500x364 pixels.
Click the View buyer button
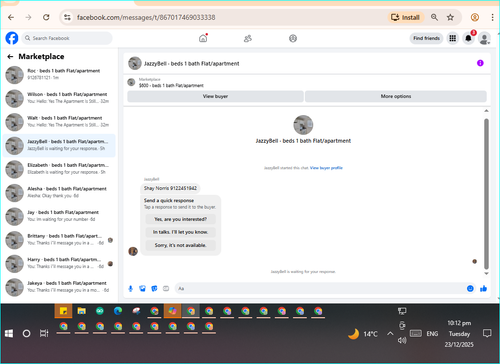[x=215, y=96]
